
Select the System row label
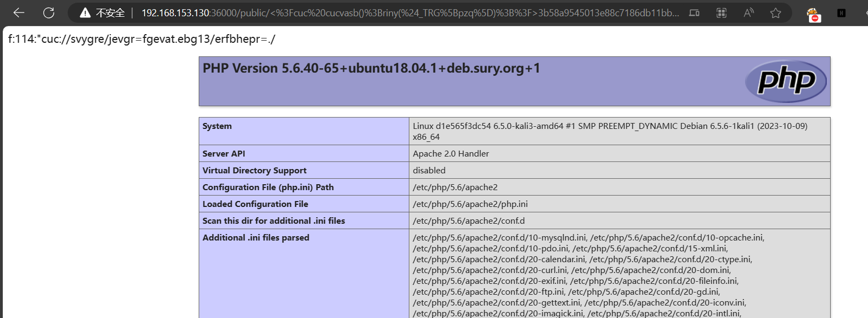pyautogui.click(x=217, y=126)
